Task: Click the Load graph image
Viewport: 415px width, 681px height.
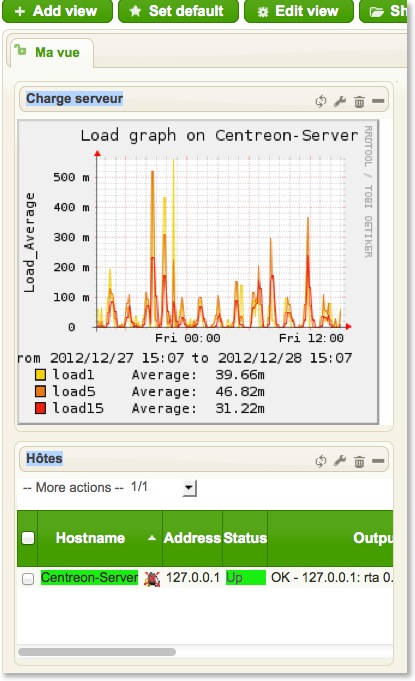Action: (198, 272)
